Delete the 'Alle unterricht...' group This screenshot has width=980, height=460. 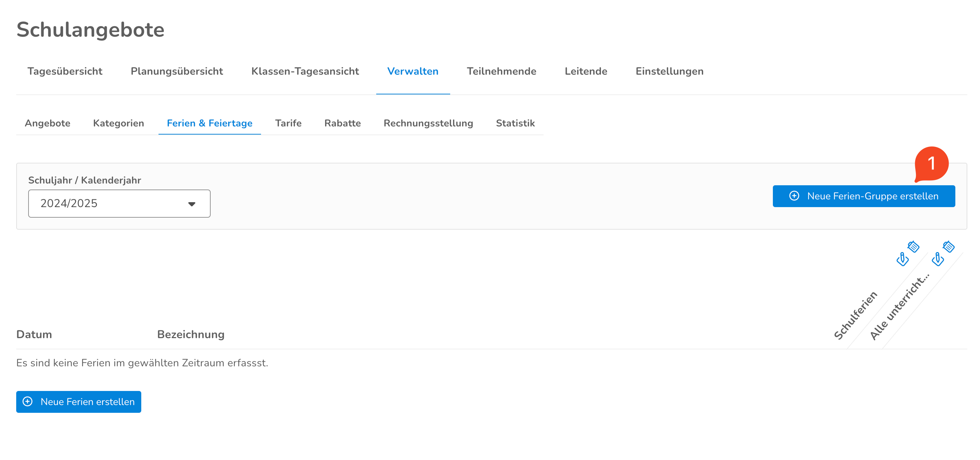tap(948, 247)
